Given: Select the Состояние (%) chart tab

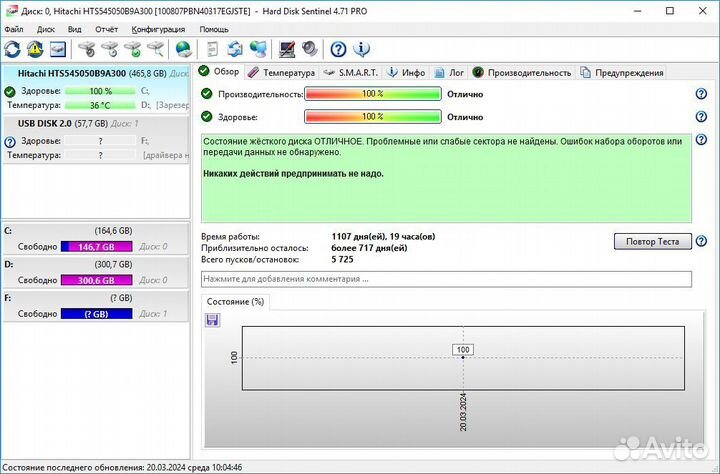Looking at the screenshot, I should pos(235,302).
